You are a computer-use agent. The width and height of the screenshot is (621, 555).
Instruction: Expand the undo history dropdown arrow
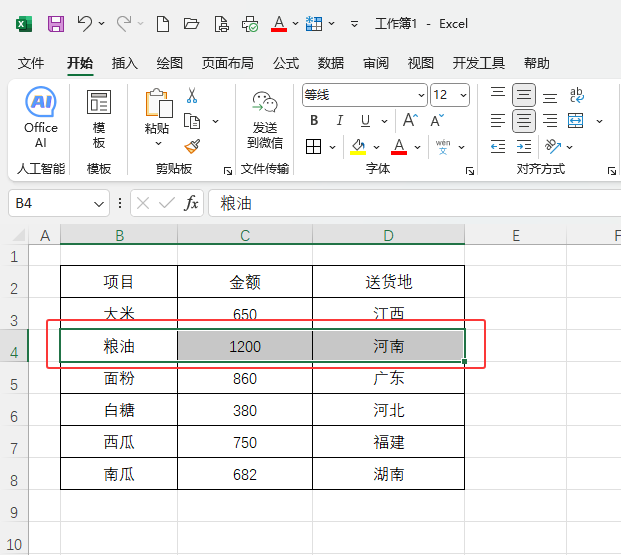point(101,24)
